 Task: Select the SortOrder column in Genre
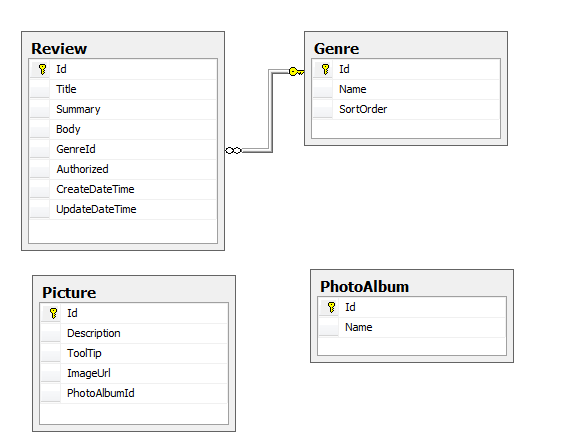tap(406, 109)
